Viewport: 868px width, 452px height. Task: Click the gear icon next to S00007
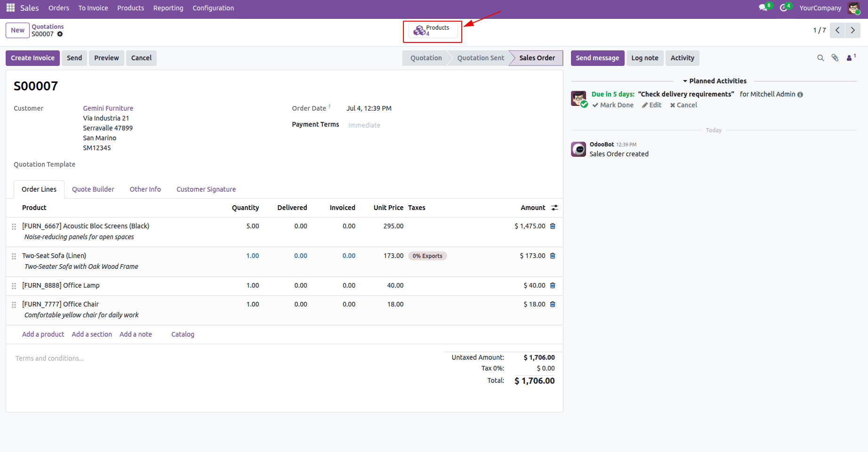coord(60,34)
